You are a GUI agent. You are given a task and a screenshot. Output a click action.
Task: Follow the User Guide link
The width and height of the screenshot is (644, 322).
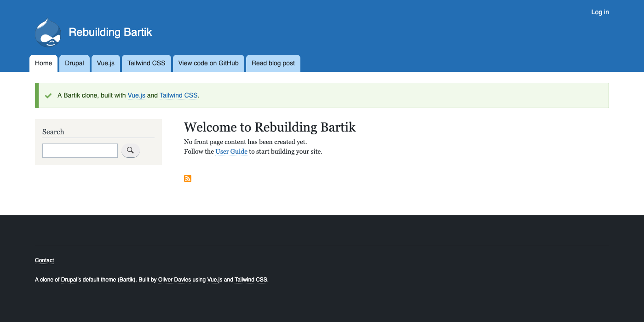231,152
